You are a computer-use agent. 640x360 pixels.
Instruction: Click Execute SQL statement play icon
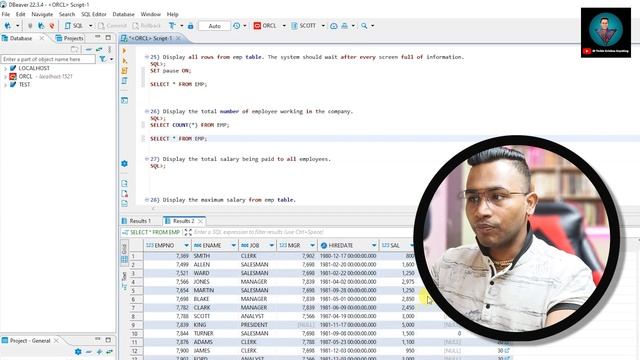click(124, 51)
